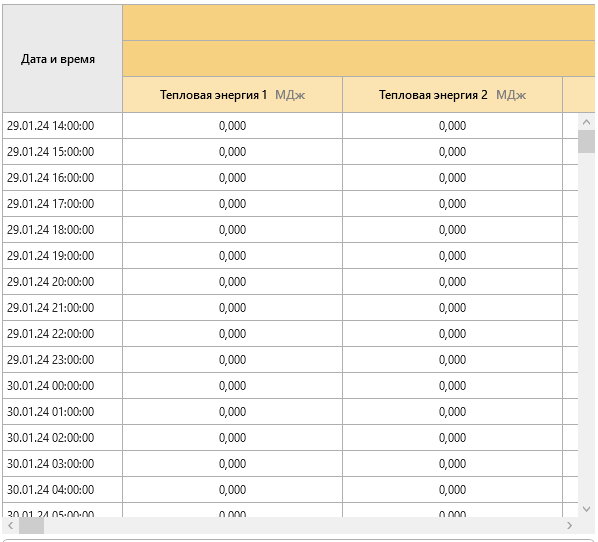Click Тепловая энергия 2 value at 29.01.24 19:00:00
598x542 pixels.
[x=453, y=256]
